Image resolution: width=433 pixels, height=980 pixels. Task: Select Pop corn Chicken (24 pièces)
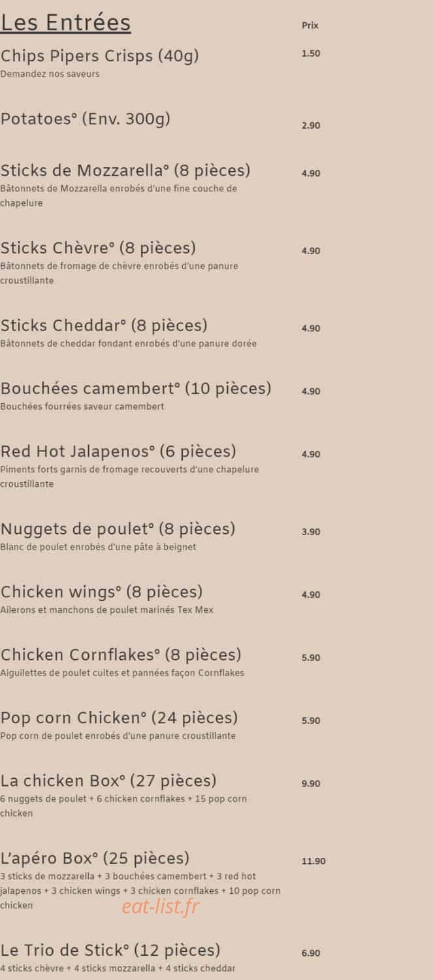pos(119,718)
